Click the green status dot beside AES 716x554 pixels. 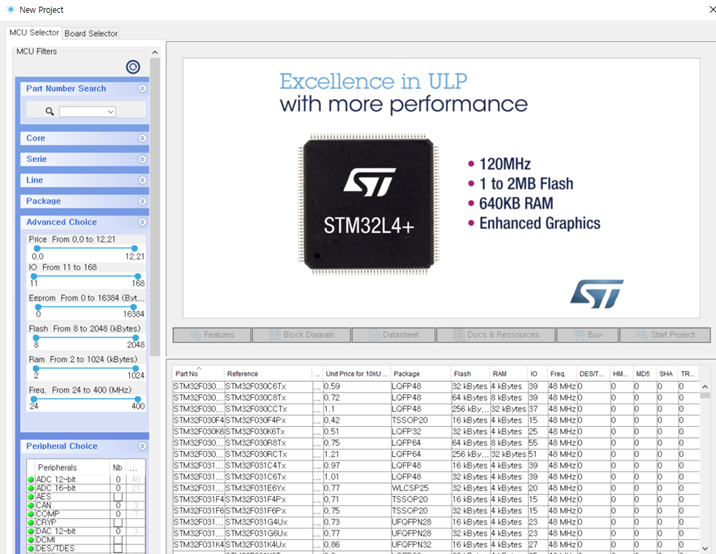31,497
